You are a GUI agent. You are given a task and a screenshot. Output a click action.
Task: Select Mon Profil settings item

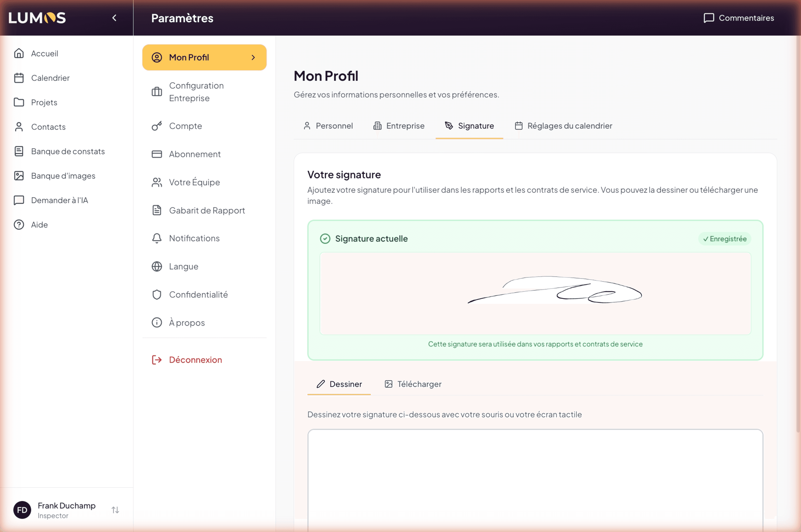point(204,57)
